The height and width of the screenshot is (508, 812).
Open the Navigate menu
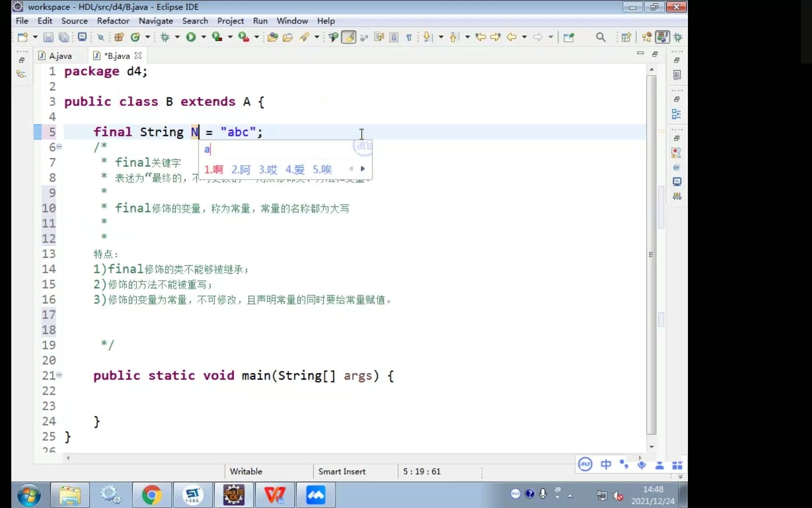tap(156, 21)
